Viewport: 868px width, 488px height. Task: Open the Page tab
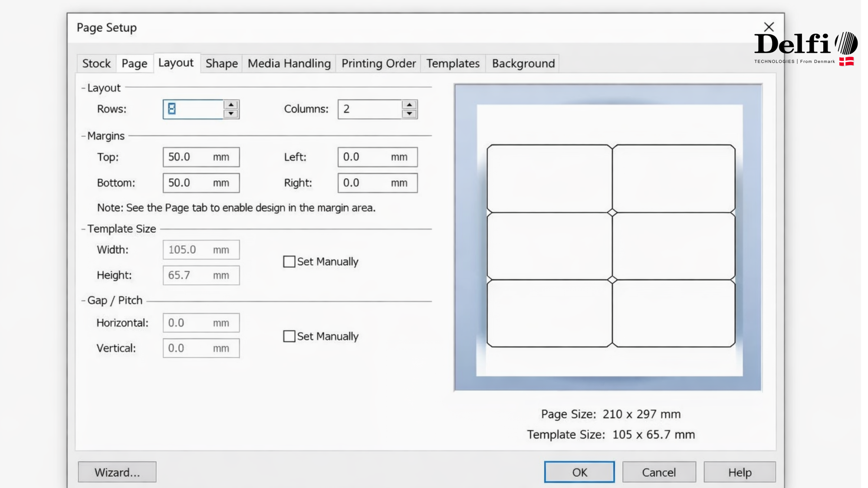click(x=134, y=63)
